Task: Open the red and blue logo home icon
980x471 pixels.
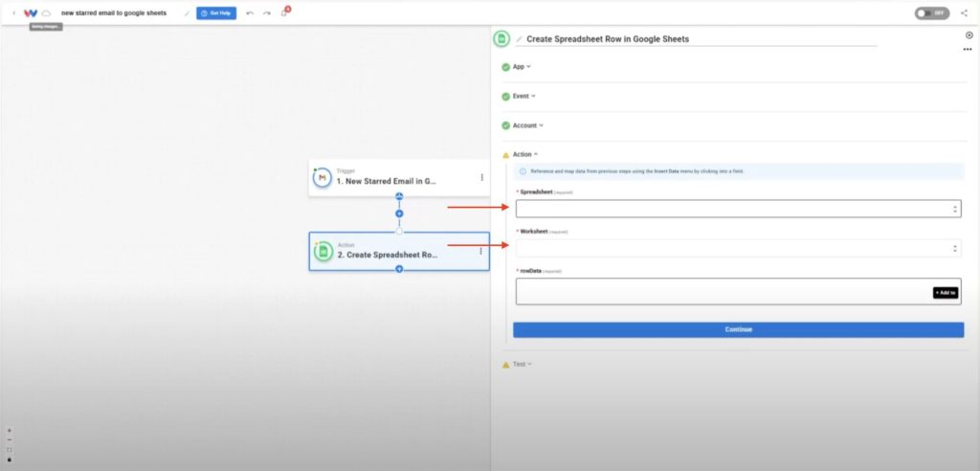Action: [x=30, y=13]
